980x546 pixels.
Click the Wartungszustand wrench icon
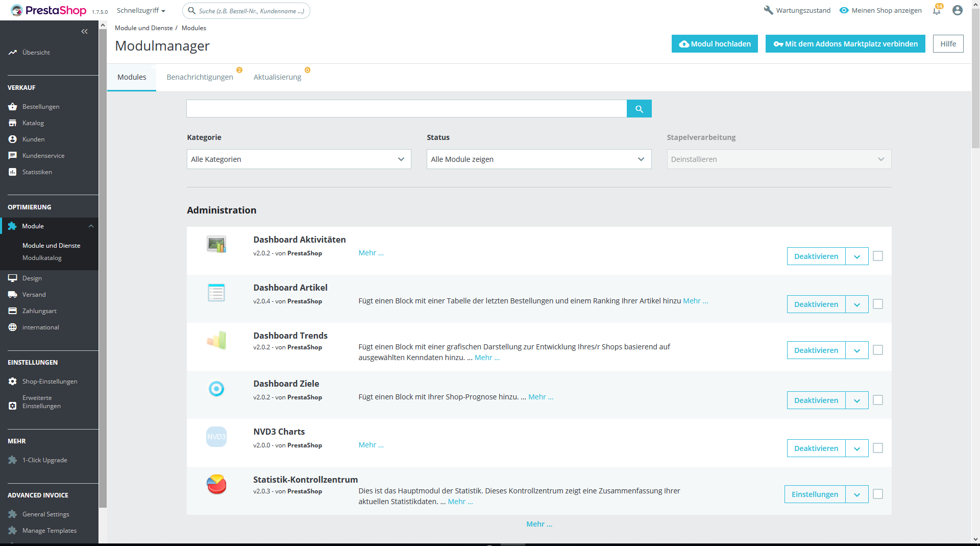769,10
